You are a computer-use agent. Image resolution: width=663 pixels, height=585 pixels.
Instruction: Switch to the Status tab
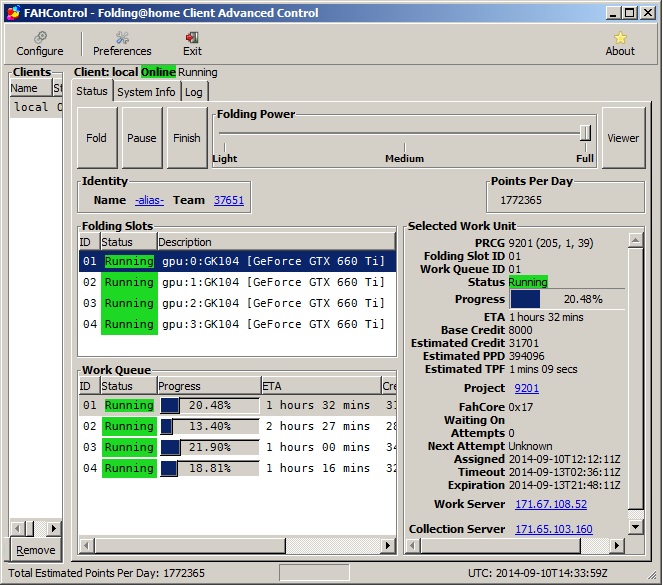(92, 91)
